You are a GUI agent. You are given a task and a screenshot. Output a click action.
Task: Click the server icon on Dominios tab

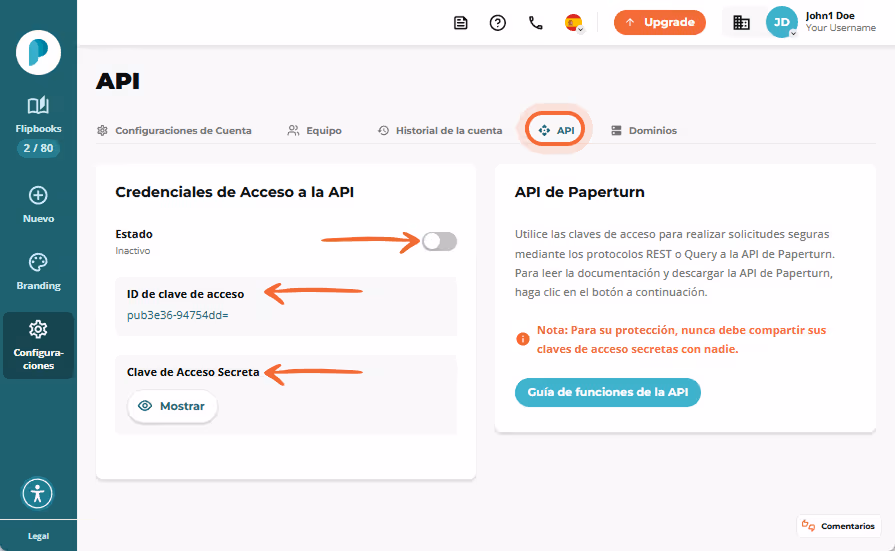pyautogui.click(x=616, y=131)
